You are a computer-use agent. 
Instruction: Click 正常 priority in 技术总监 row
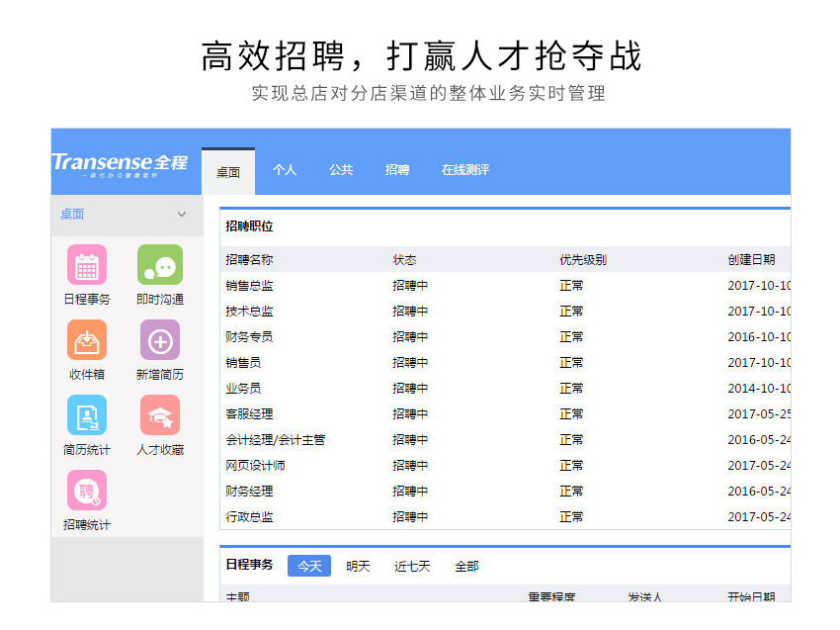click(571, 311)
